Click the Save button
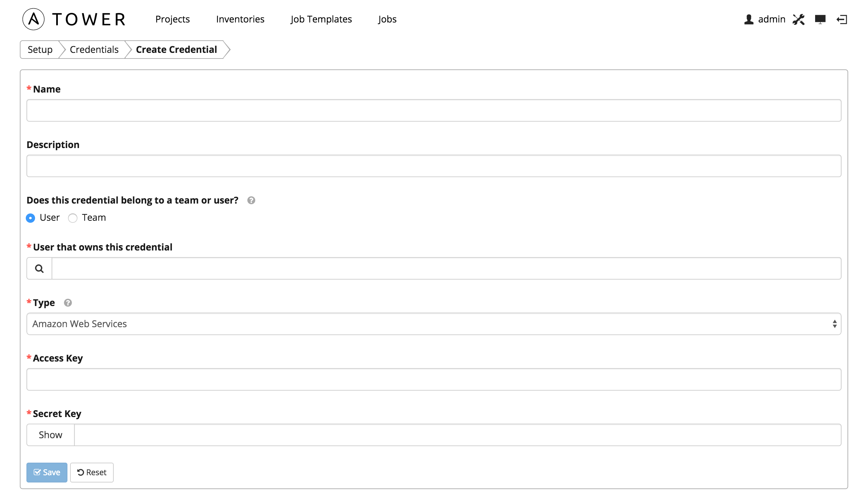The height and width of the screenshot is (499, 868). tap(47, 472)
